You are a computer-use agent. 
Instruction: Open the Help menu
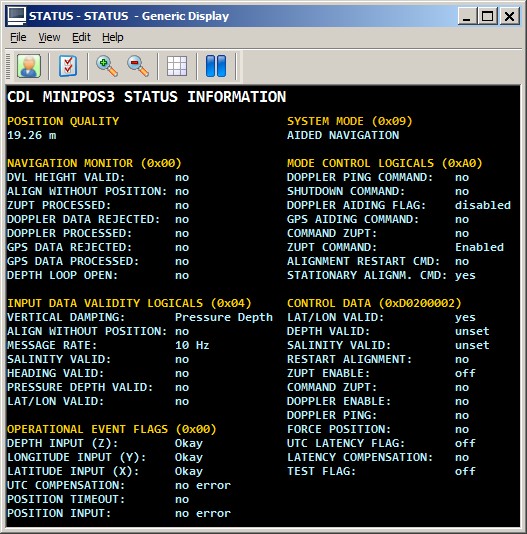(113, 37)
